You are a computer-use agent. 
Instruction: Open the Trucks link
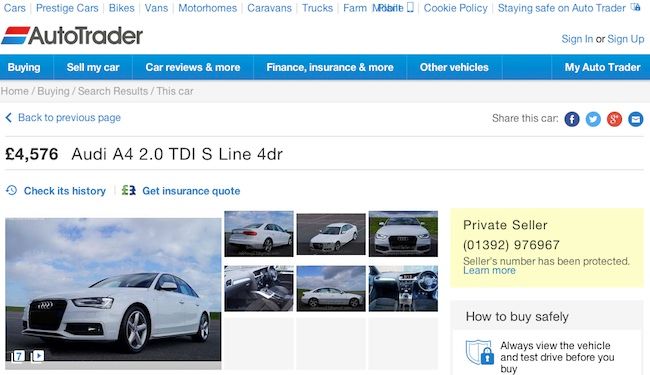point(318,8)
